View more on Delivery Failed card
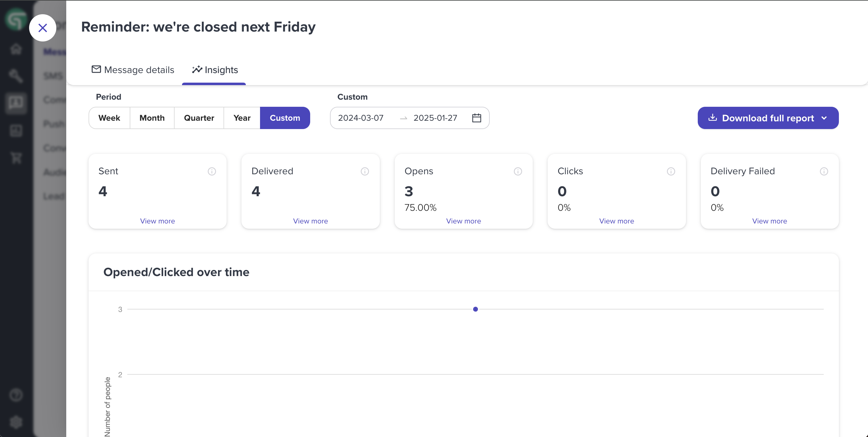 (769, 221)
